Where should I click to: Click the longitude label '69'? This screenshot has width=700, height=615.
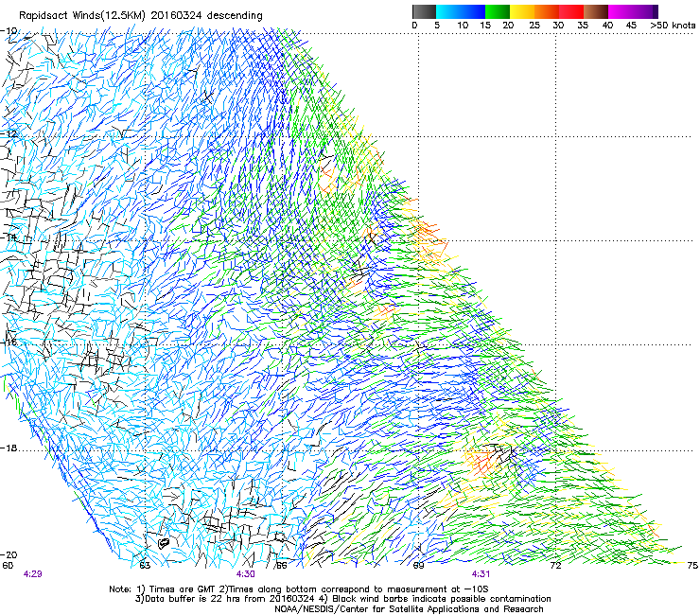418,566
